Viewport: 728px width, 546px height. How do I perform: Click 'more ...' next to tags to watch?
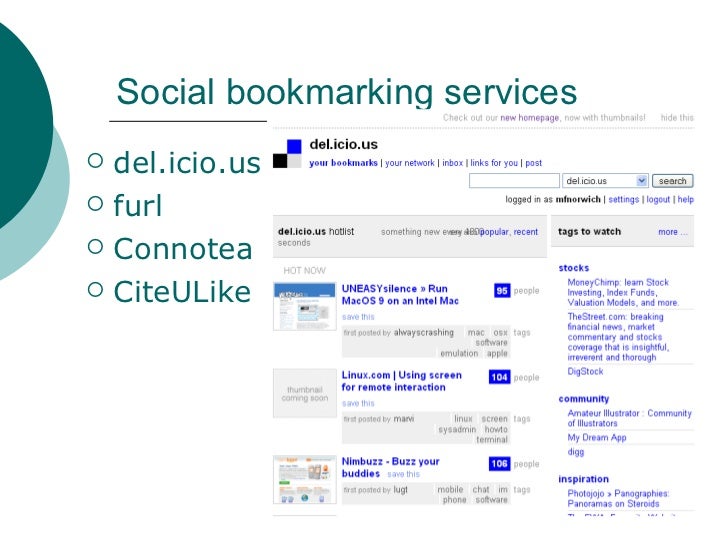coord(673,232)
